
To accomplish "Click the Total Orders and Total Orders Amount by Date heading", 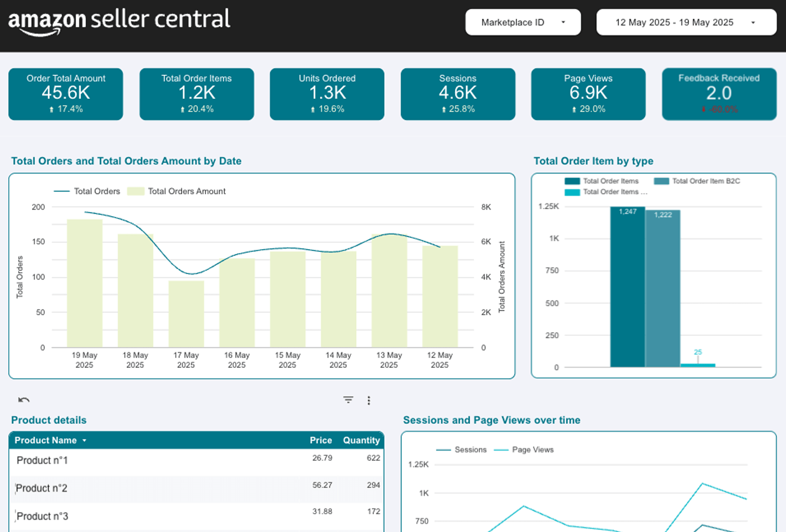I will pos(126,161).
